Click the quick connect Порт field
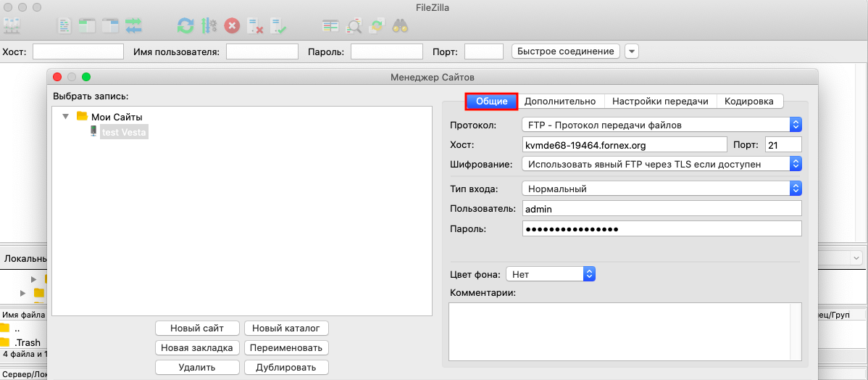Image resolution: width=868 pixels, height=380 pixels. pos(484,51)
